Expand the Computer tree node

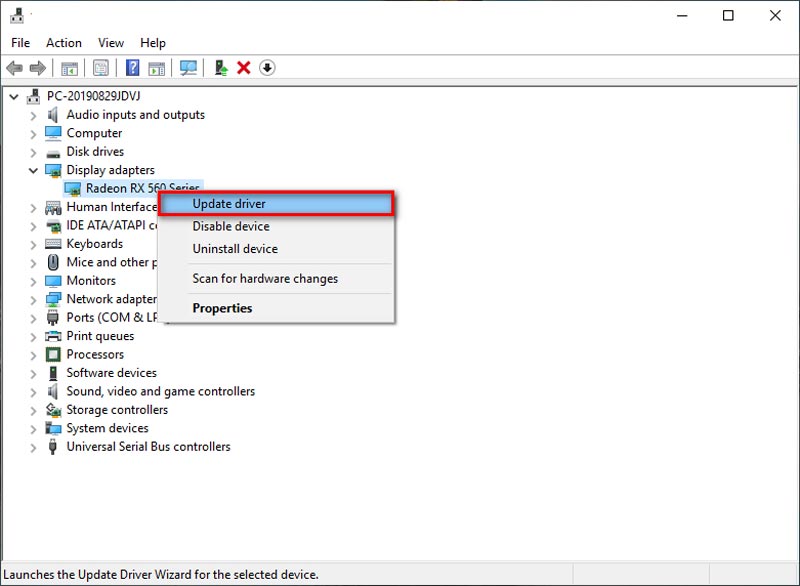(x=33, y=134)
